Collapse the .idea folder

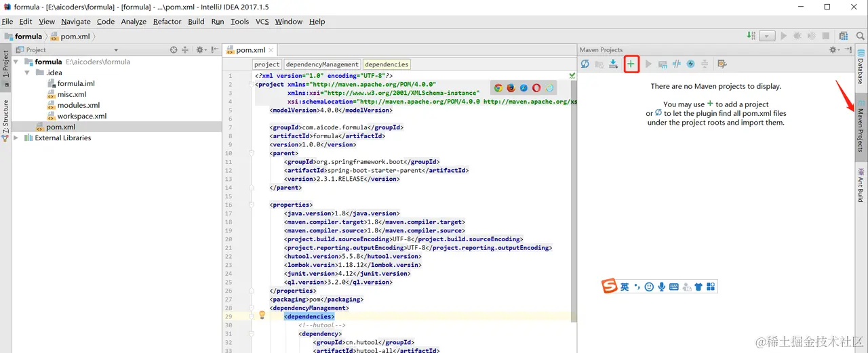point(26,72)
